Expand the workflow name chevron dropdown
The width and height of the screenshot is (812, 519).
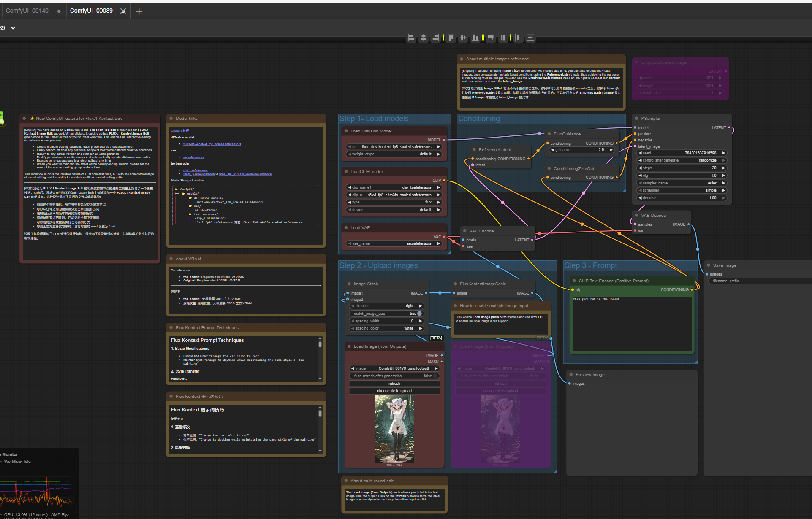coord(13,28)
